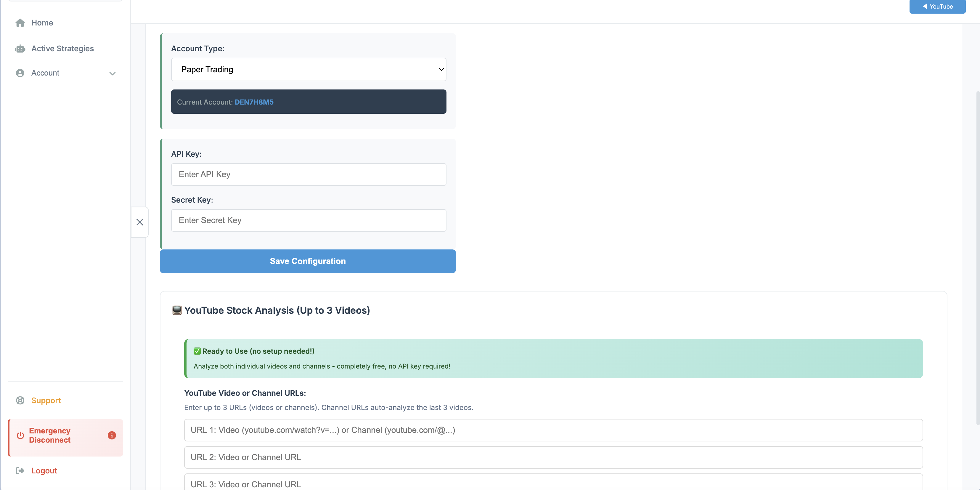Click the 'YouTube Video or Channel URLs:' label

(x=245, y=393)
